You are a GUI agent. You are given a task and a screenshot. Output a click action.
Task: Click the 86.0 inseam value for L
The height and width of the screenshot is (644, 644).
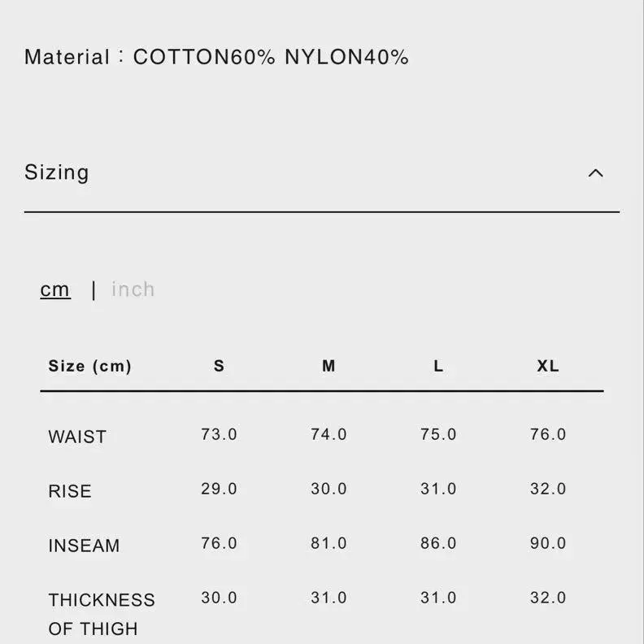point(438,543)
